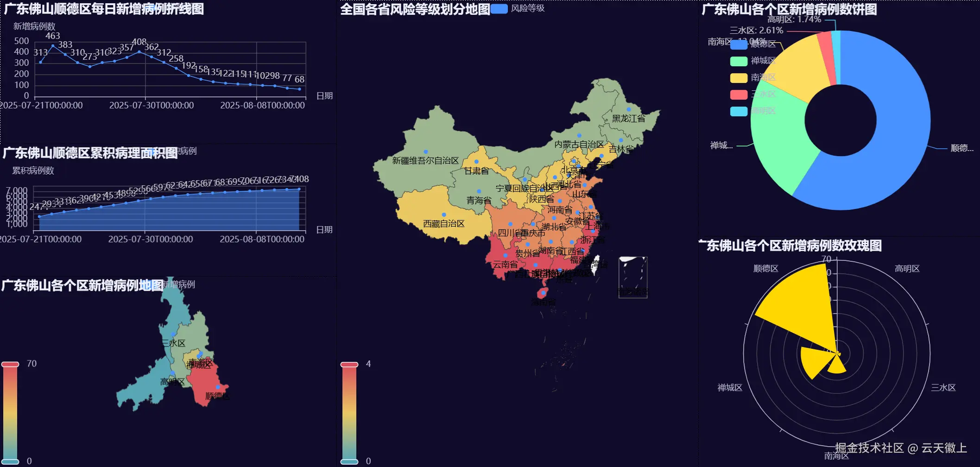Grab the bottom handle (0) of the Foshan map color scale
The height and width of the screenshot is (467, 980).
tap(10, 461)
